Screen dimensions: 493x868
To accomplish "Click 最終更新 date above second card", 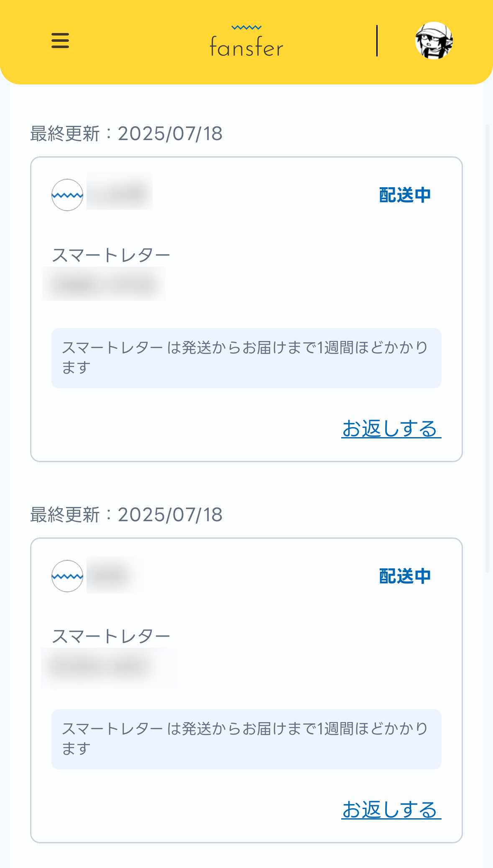I will 126,515.
